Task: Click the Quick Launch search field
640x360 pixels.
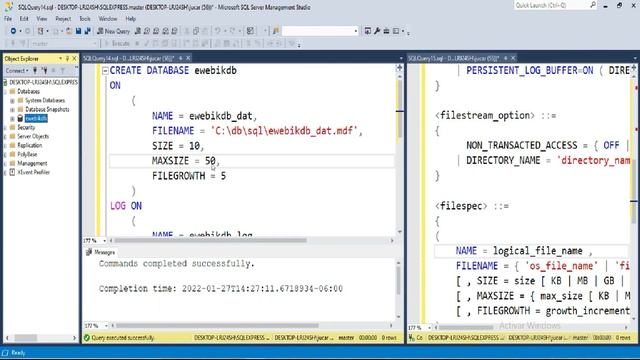Action: click(x=551, y=5)
